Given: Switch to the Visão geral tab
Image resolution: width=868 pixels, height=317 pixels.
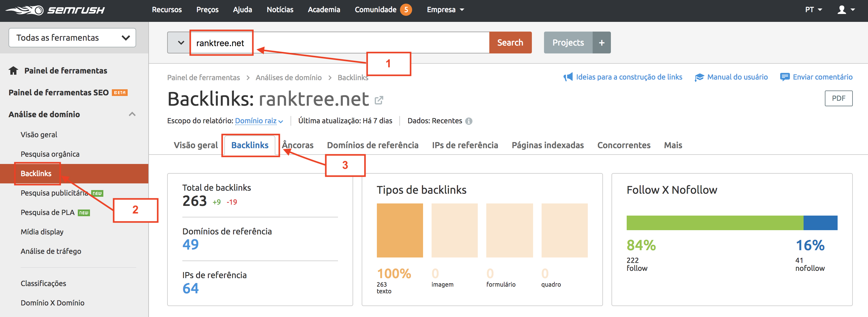Looking at the screenshot, I should [x=196, y=145].
